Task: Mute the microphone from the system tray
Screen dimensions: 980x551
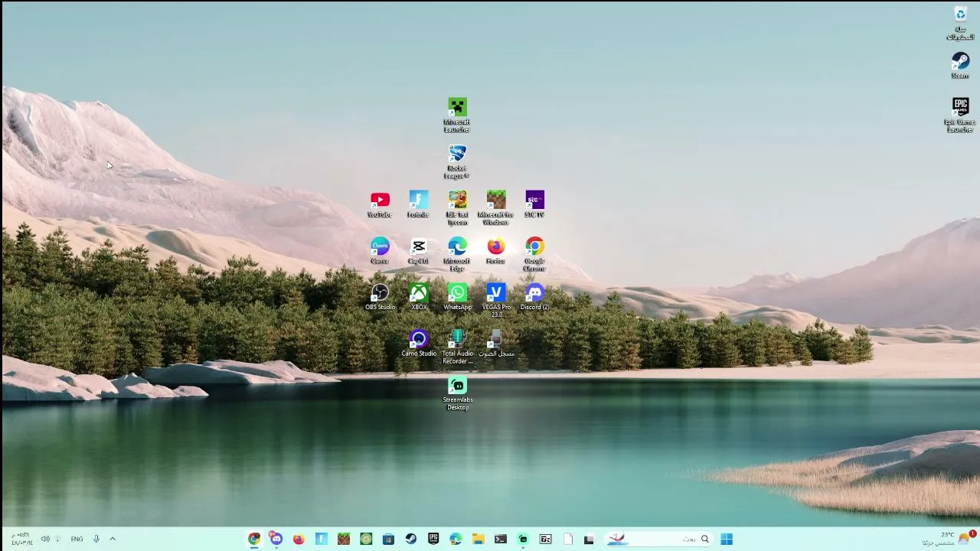Action: pos(96,540)
